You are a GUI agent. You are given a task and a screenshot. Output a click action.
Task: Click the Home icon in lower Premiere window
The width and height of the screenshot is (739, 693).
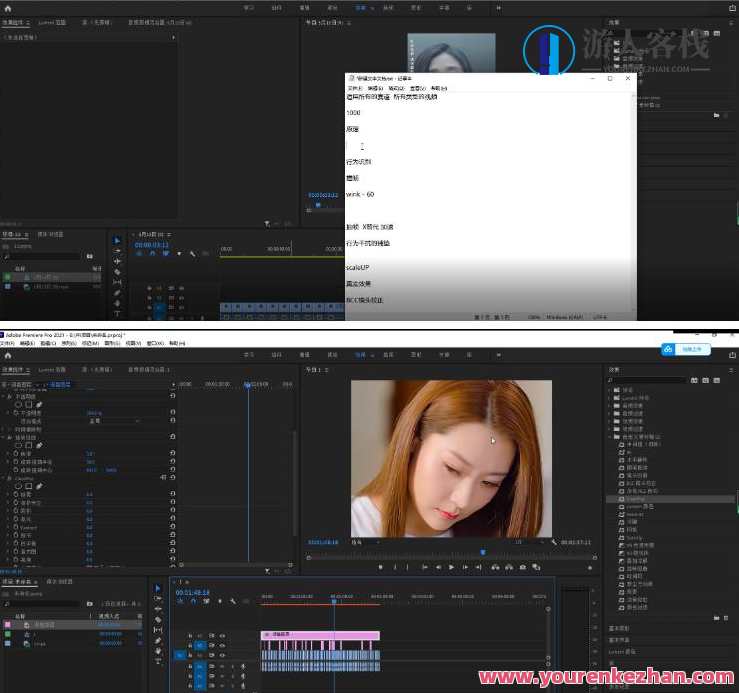[8, 354]
